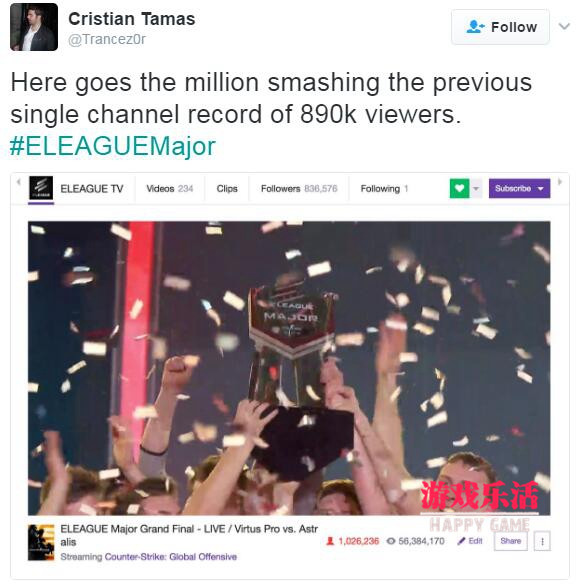Expand the Subscribe button dropdown
The height and width of the screenshot is (586, 582).
541,189
